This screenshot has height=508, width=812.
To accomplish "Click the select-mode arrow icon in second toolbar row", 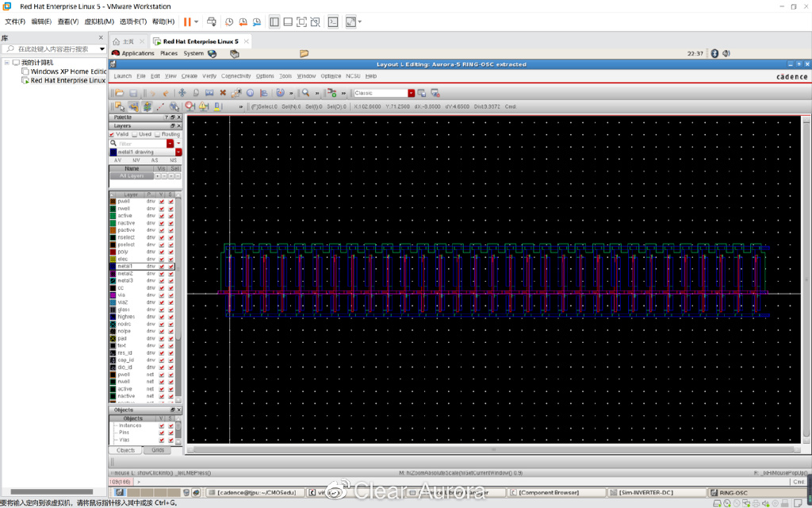I will point(120,106).
